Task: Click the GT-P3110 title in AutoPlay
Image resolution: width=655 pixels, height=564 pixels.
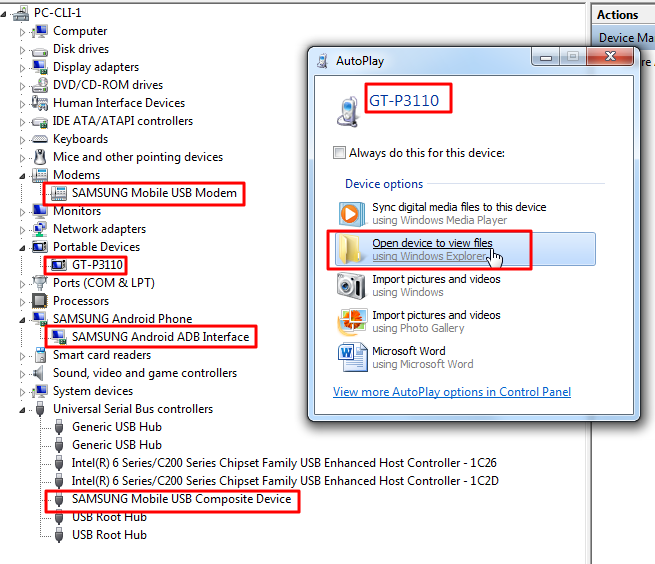Action: point(404,100)
